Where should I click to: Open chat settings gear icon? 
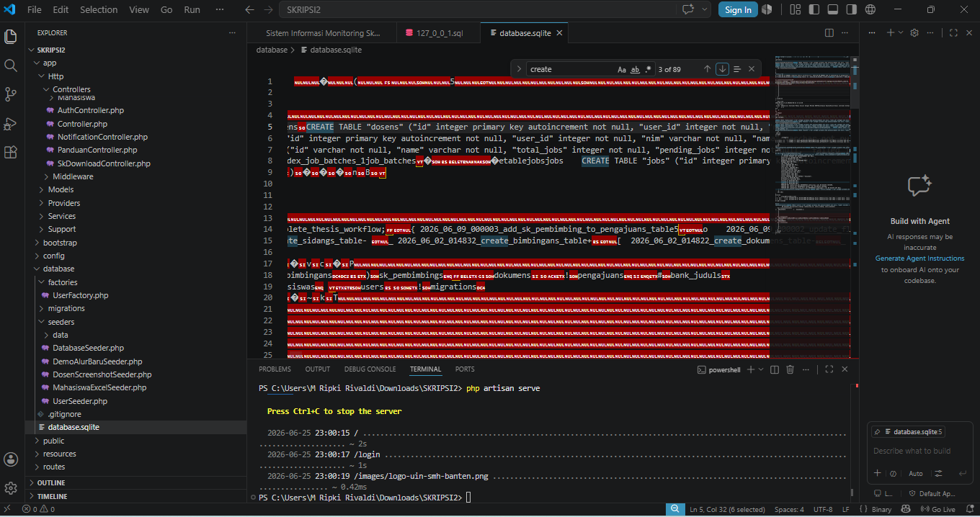click(914, 33)
